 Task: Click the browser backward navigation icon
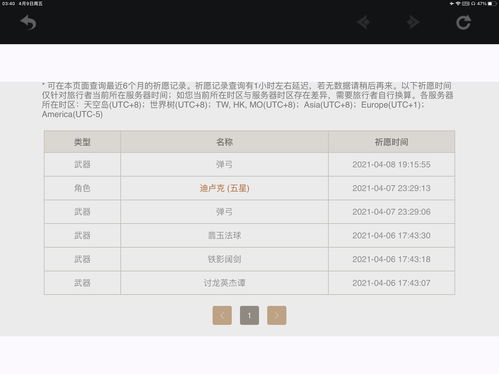(x=364, y=22)
